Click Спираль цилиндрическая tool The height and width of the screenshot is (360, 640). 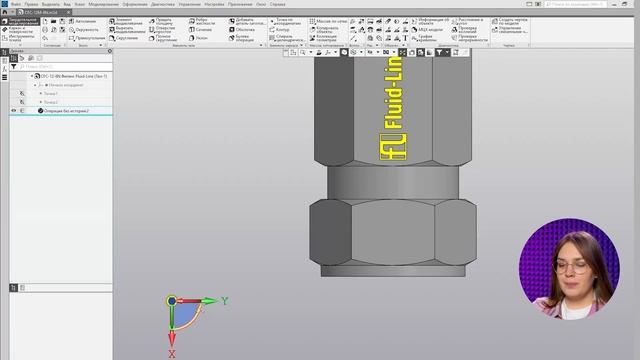tap(287, 38)
